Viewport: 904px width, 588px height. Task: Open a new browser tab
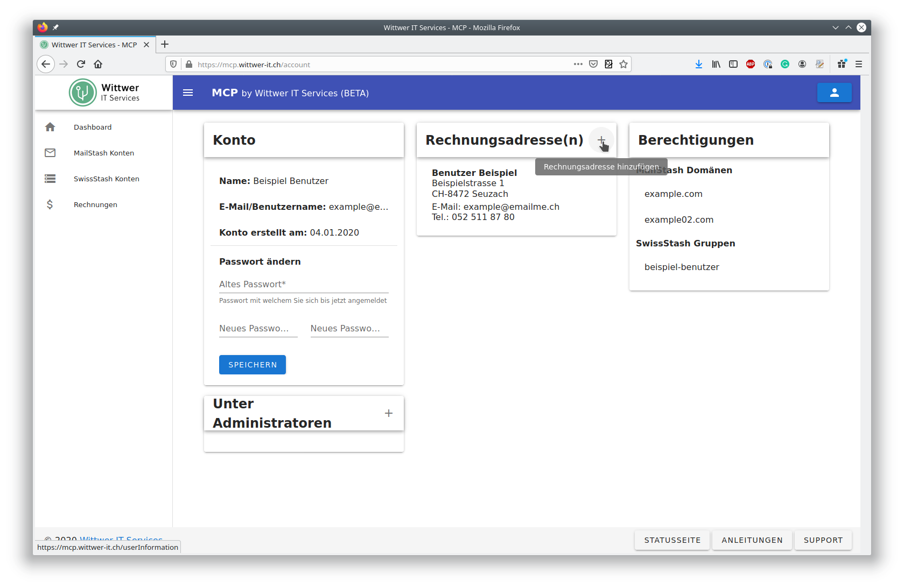tap(165, 44)
